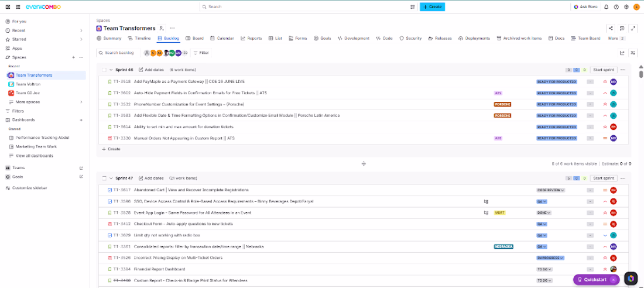The image size is (644, 288).
Task: Click the sprint split handle below Sprint 46
Action: (364, 163)
